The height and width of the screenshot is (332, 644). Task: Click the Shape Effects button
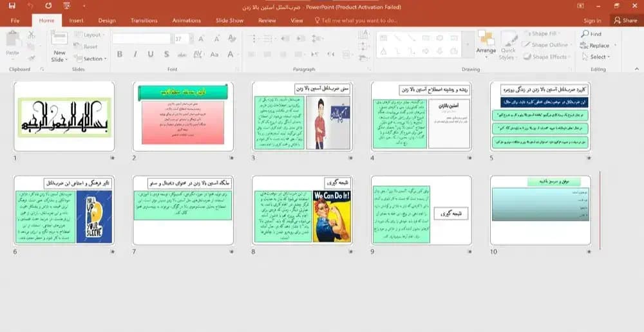(x=547, y=57)
